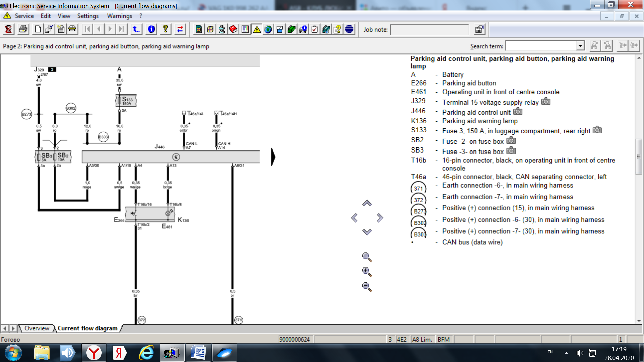Pan diagram up with chevron arrow

click(x=367, y=203)
